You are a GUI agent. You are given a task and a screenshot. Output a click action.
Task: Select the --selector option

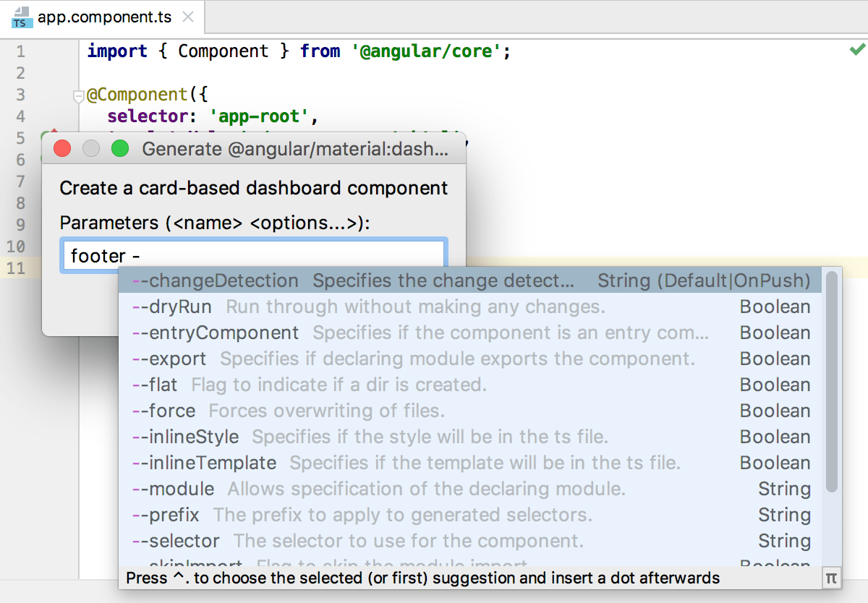(472, 541)
